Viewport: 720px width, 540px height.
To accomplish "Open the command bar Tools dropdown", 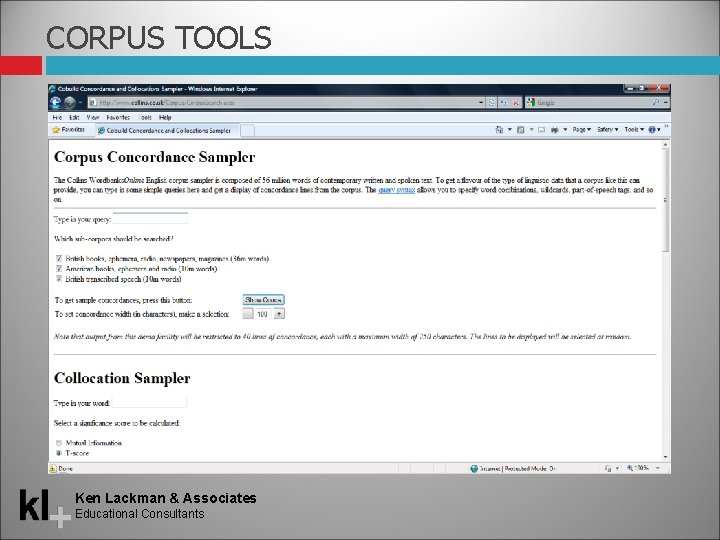I will pyautogui.click(x=634, y=130).
